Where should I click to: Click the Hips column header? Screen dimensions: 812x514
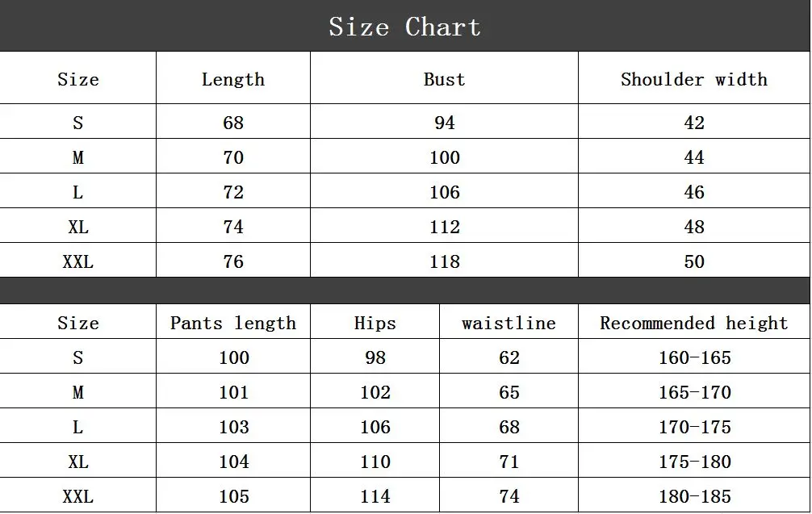coord(375,324)
